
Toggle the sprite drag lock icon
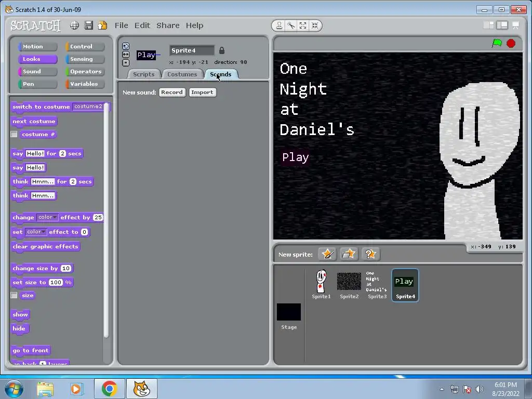click(221, 50)
